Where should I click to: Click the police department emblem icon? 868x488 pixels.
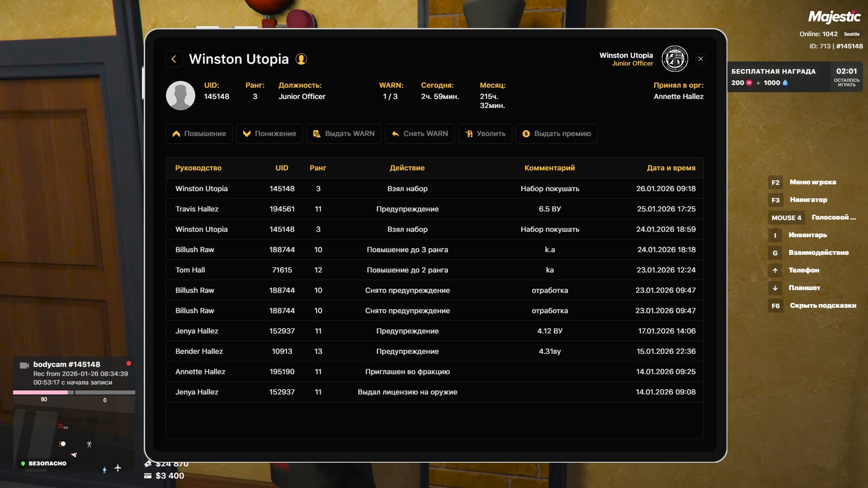675,59
